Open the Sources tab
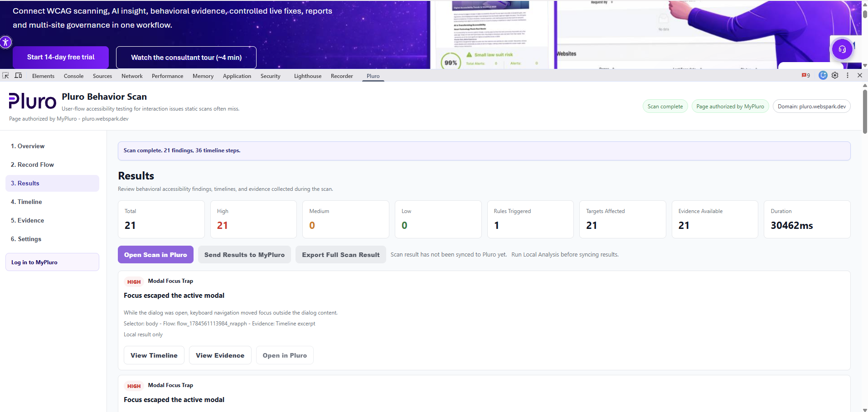This screenshot has height=412, width=868. pos(102,76)
